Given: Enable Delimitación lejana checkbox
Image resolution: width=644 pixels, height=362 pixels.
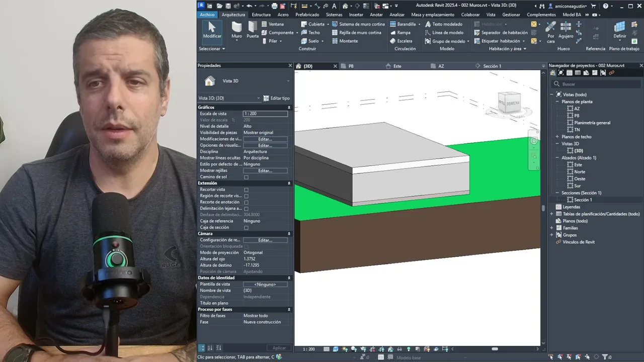Looking at the screenshot, I should click(246, 209).
